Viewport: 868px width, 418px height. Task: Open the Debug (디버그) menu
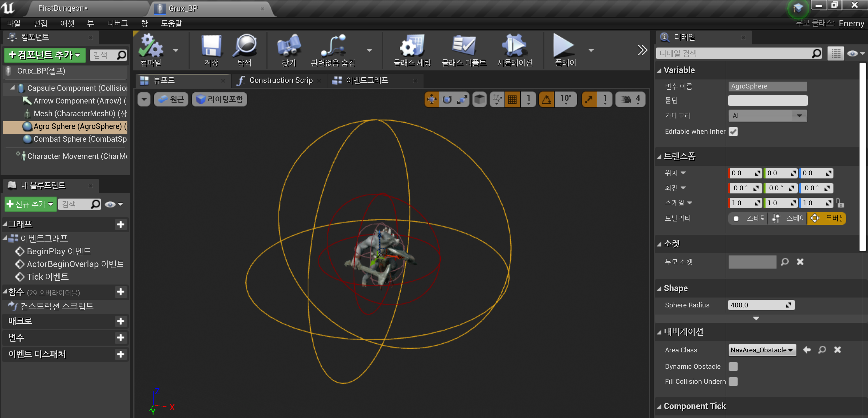[117, 23]
